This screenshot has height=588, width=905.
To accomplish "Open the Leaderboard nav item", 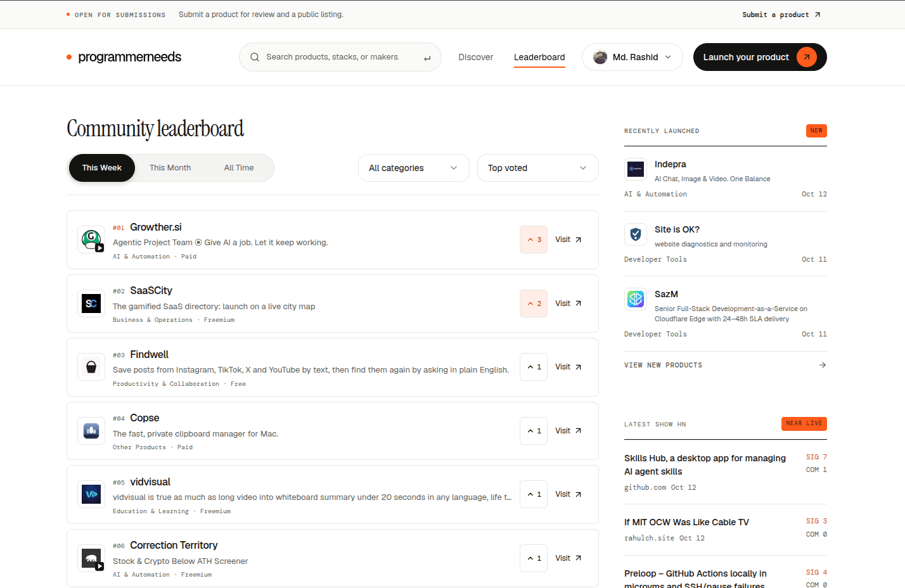I will (x=539, y=57).
